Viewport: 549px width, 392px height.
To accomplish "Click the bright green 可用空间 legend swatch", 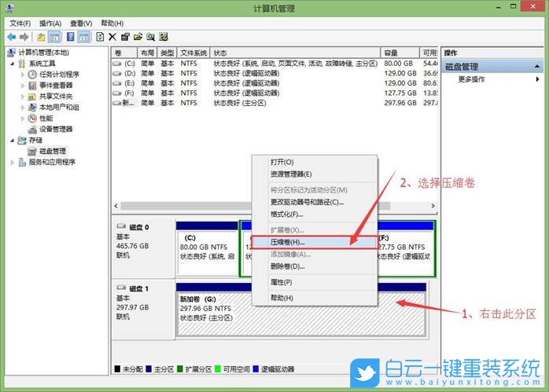I will pos(218,369).
